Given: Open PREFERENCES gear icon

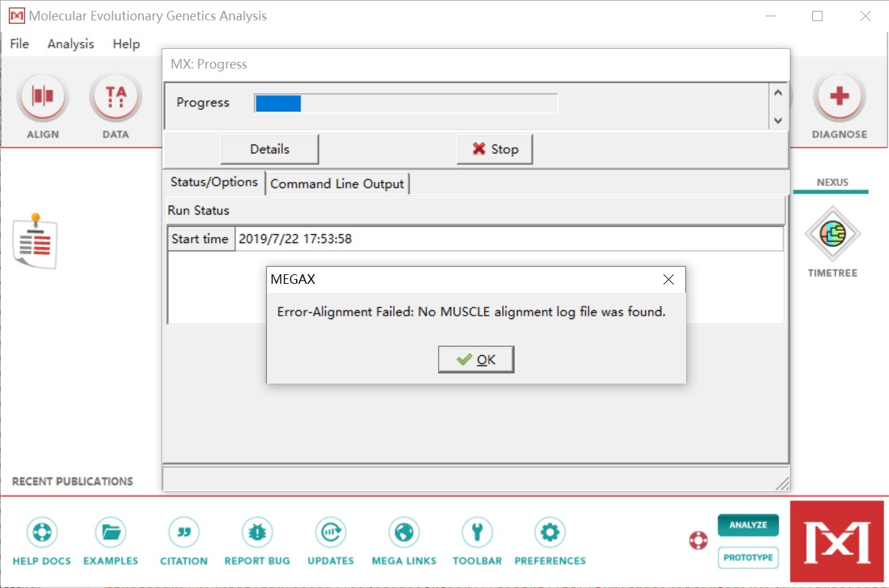Looking at the screenshot, I should point(550,533).
